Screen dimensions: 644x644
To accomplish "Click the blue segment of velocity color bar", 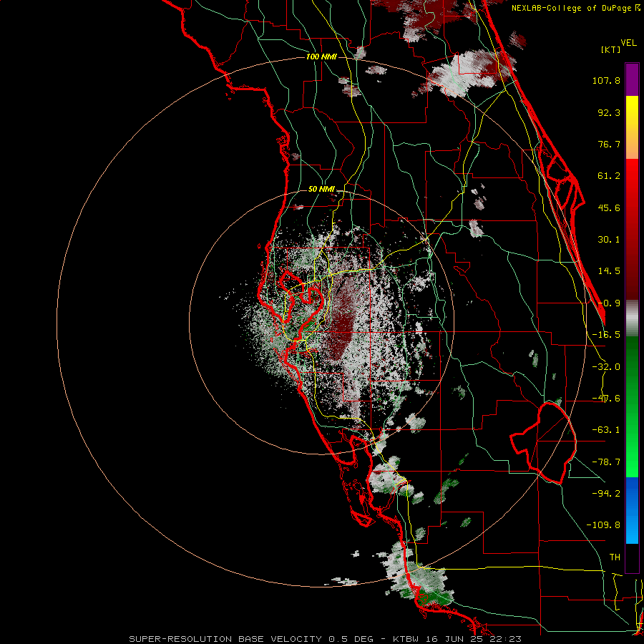I will tap(632, 510).
